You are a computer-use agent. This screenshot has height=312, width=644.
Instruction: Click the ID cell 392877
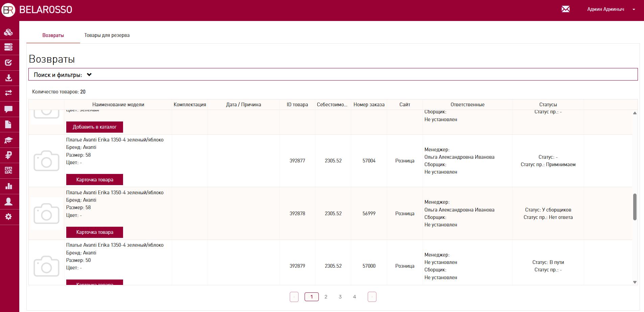297,161
